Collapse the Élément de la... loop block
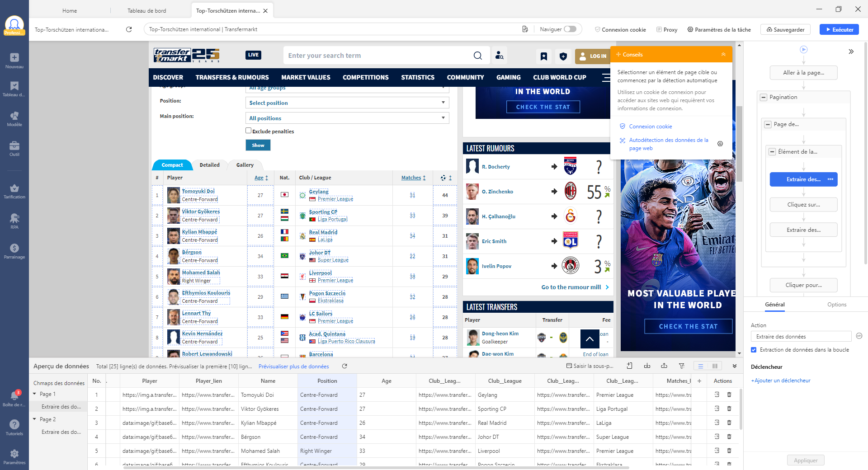868x470 pixels. tap(772, 152)
